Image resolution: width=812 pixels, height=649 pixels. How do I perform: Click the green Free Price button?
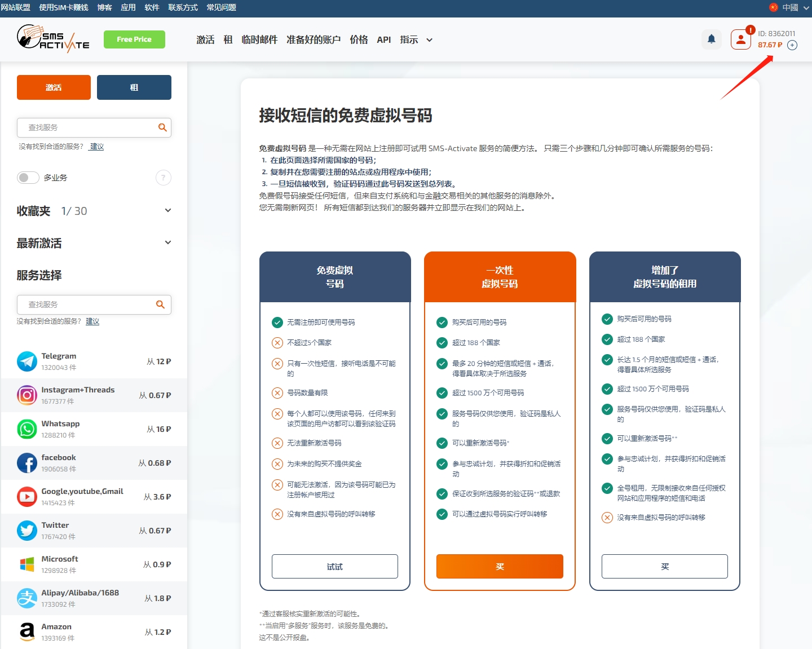134,39
